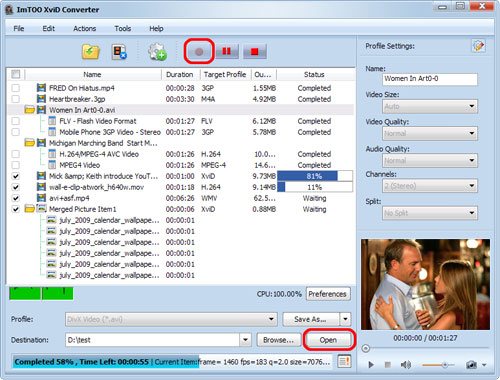Uncheck the Merged Picture Item1 checkbox
The image size is (500, 380).
pyautogui.click(x=16, y=209)
